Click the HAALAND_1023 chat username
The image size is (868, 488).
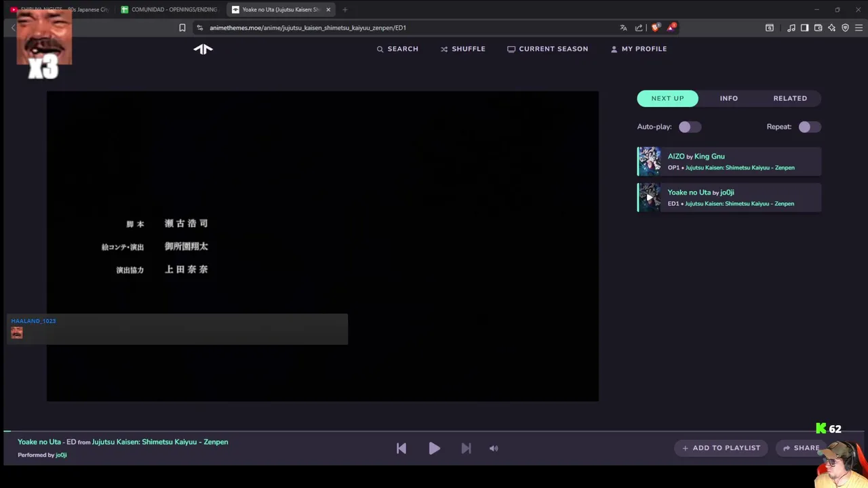(33, 321)
